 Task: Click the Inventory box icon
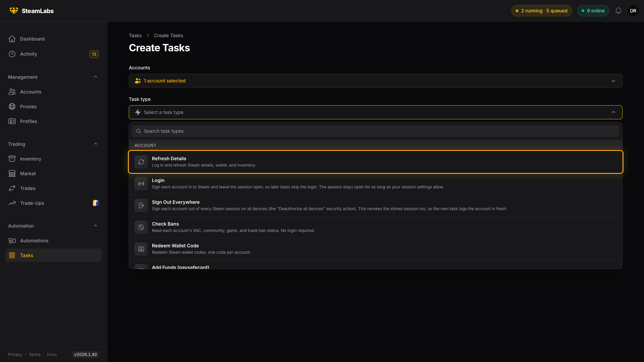coord(12,159)
